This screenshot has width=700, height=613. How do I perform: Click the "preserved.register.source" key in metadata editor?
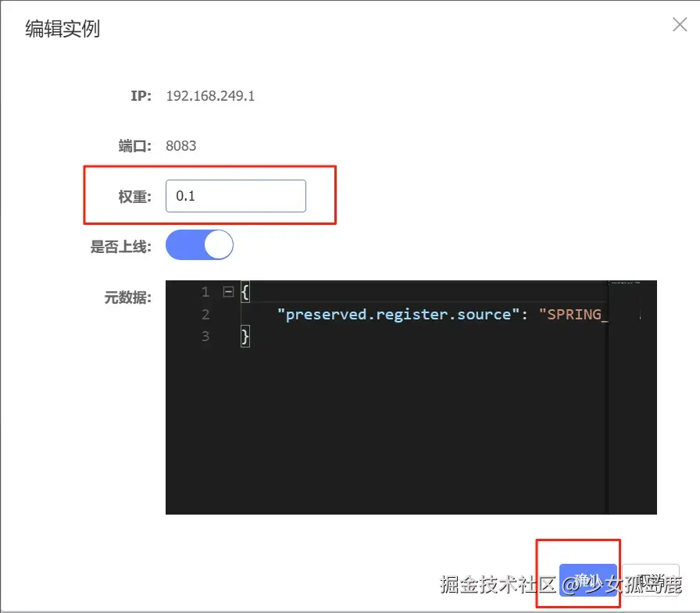(398, 315)
